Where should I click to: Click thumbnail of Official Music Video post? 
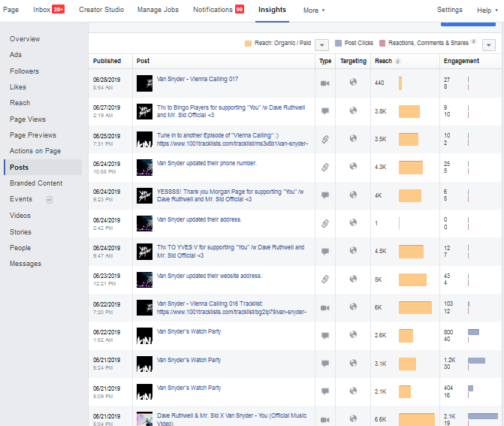tap(144, 419)
